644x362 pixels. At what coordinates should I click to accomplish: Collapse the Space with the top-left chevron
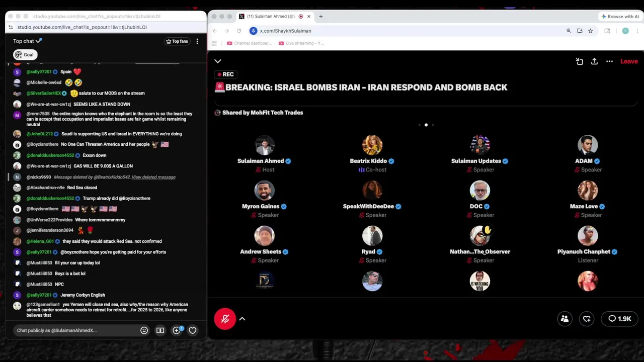218,61
